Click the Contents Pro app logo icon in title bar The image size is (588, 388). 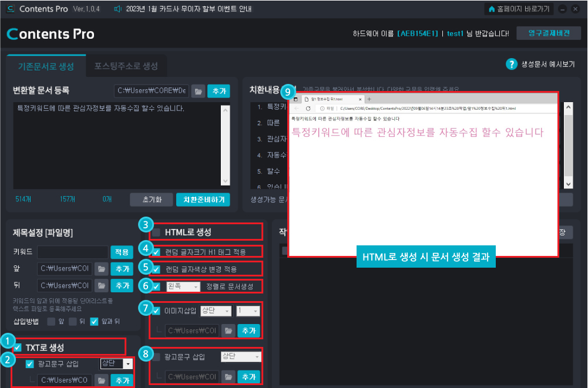pyautogui.click(x=11, y=9)
